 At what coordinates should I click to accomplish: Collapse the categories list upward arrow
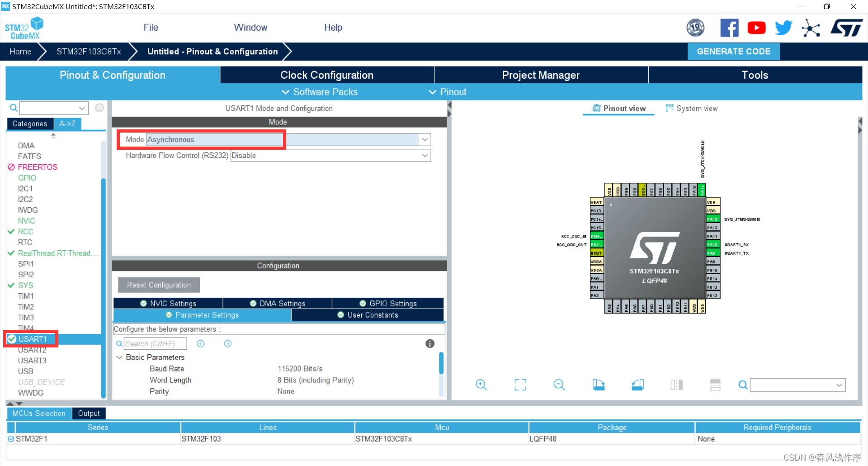(53, 135)
